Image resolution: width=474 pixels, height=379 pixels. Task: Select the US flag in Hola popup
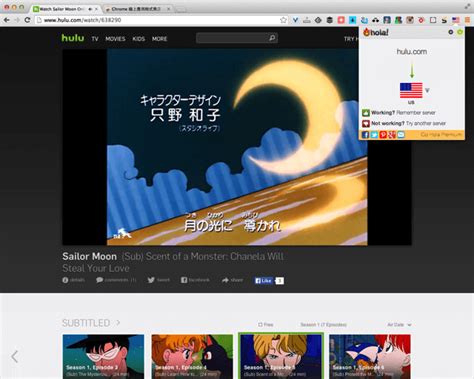[411, 90]
